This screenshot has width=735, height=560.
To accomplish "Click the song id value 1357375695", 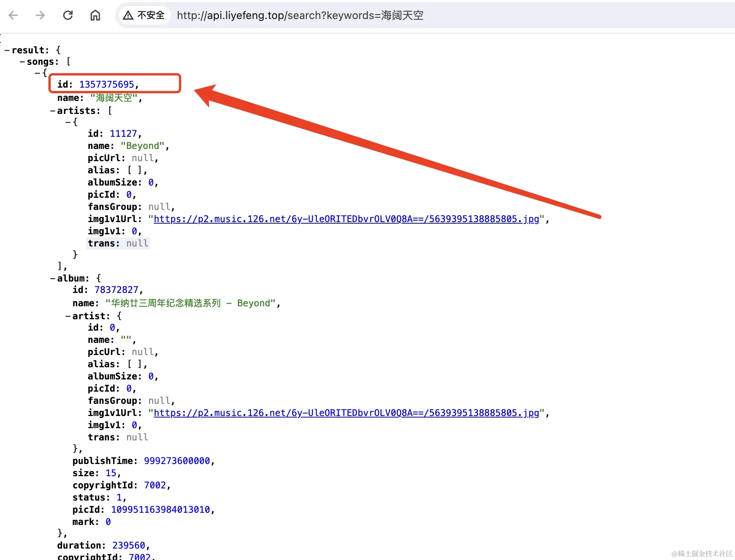I will click(106, 84).
